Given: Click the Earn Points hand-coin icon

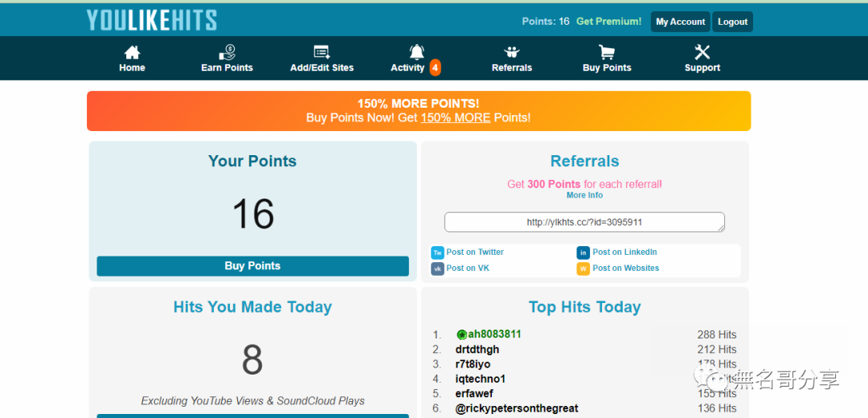Looking at the screenshot, I should point(227,52).
